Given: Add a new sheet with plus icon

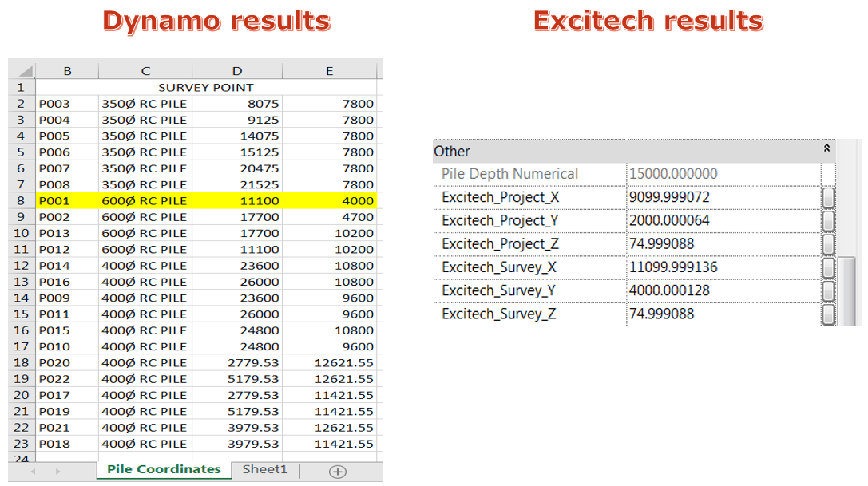Looking at the screenshot, I should pos(338,472).
